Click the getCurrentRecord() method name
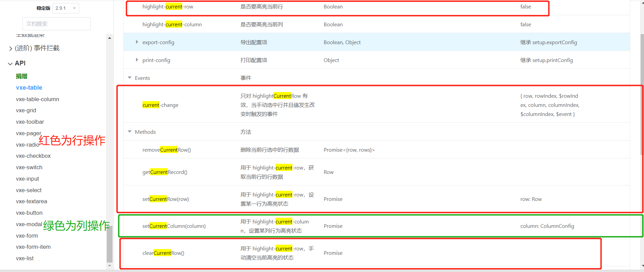Screen dimensions: 644x272 click(x=165, y=172)
